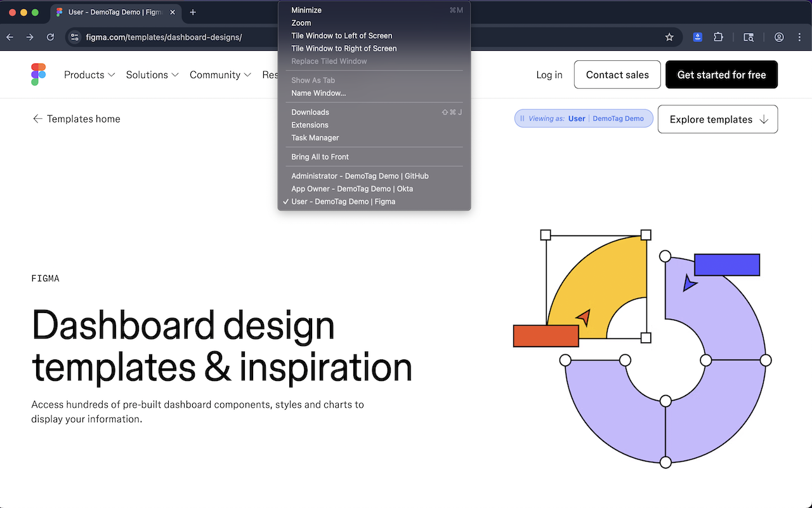Open Chrome's three-dot menu
Image resolution: width=812 pixels, height=508 pixels.
tap(799, 37)
